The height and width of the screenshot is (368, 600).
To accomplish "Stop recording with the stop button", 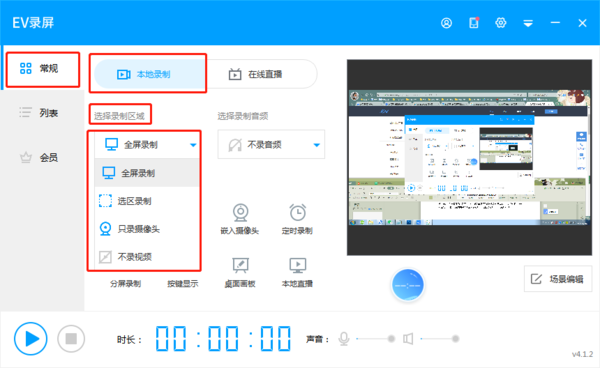I will pos(71,339).
